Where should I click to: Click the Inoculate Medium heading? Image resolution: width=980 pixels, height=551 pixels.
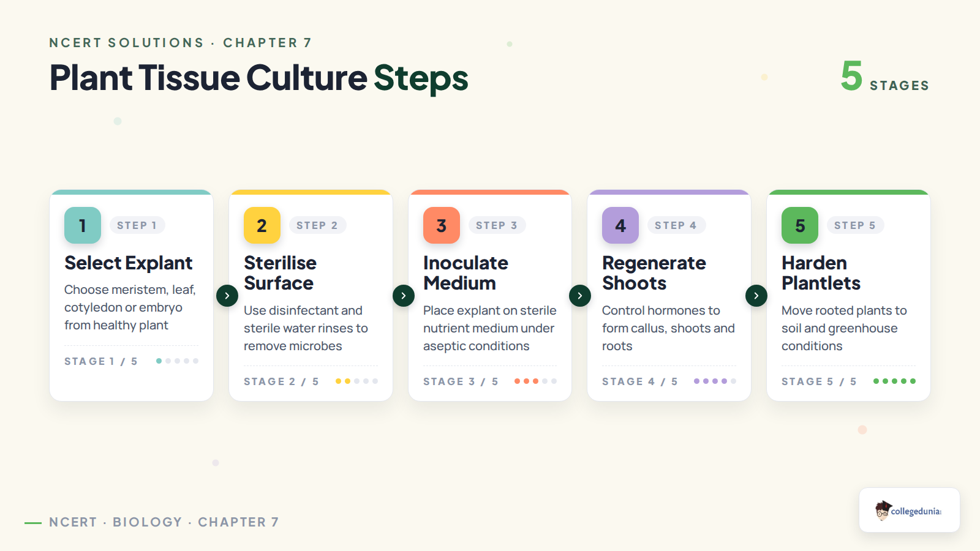(x=466, y=273)
